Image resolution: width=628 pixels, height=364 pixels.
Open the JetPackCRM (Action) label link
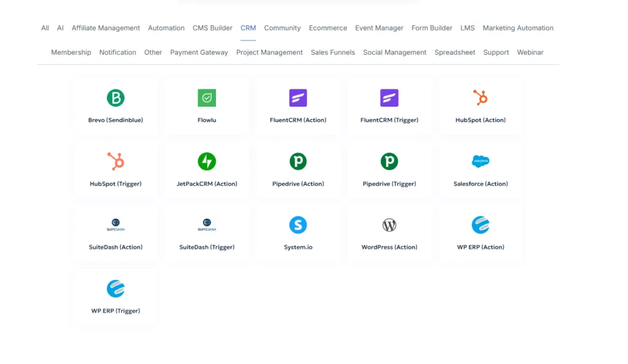(207, 184)
